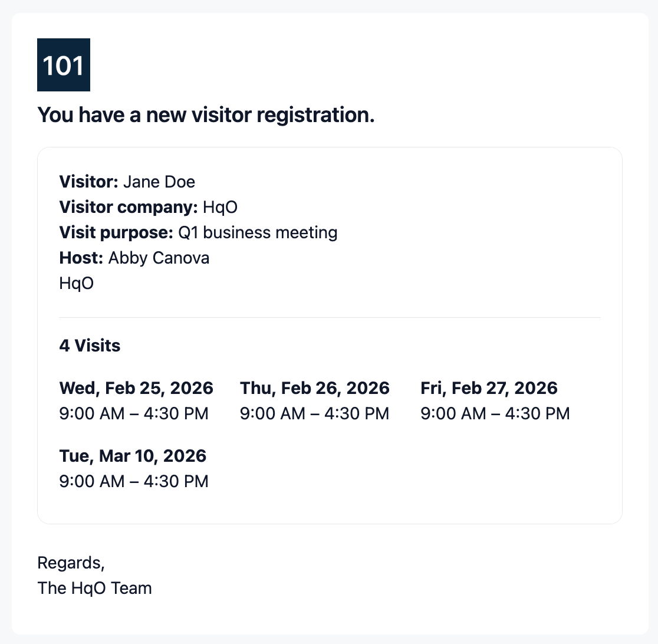Image resolution: width=658 pixels, height=644 pixels.
Task: Select the Q1 business meeting text
Action: tap(258, 232)
